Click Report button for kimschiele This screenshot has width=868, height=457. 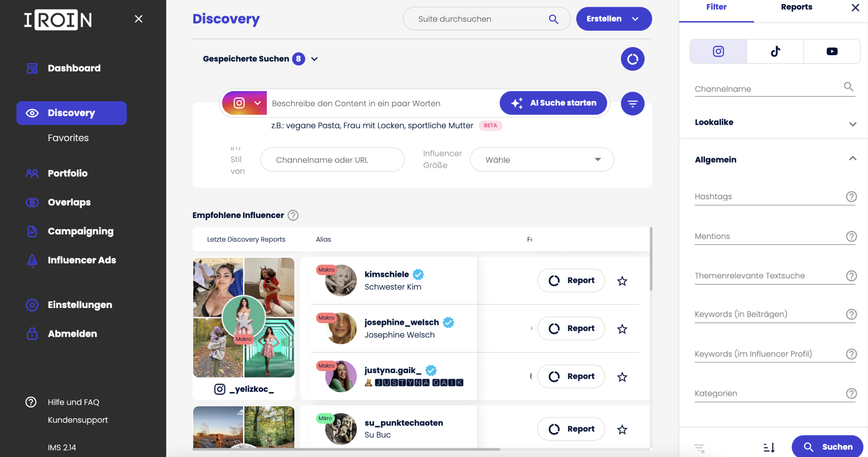[571, 281]
